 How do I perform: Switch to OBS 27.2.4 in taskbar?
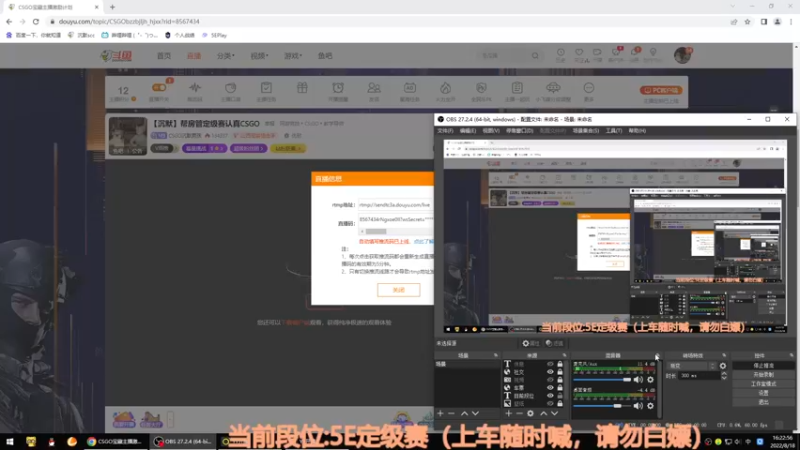[x=184, y=441]
